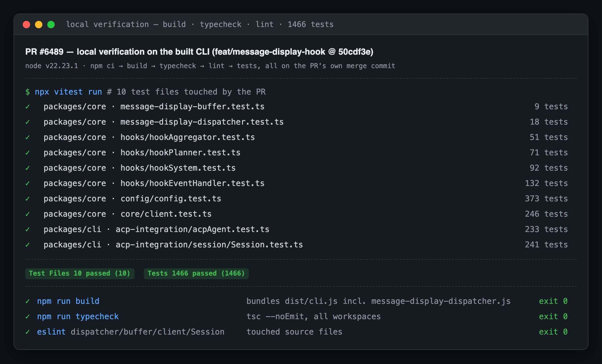Click the PR #6489 heading line
The height and width of the screenshot is (364, 602).
pyautogui.click(x=199, y=52)
